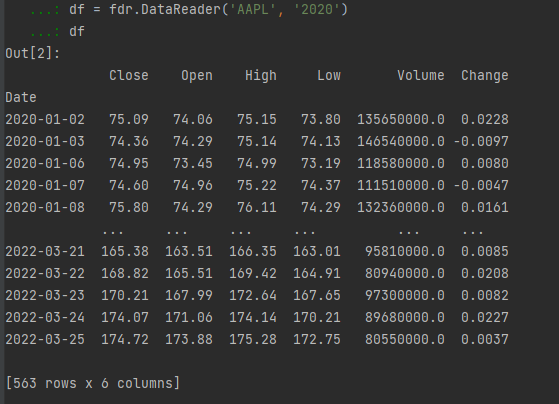This screenshot has width=559, height=404.
Task: Click the date 2020-01-03
Action: point(45,142)
